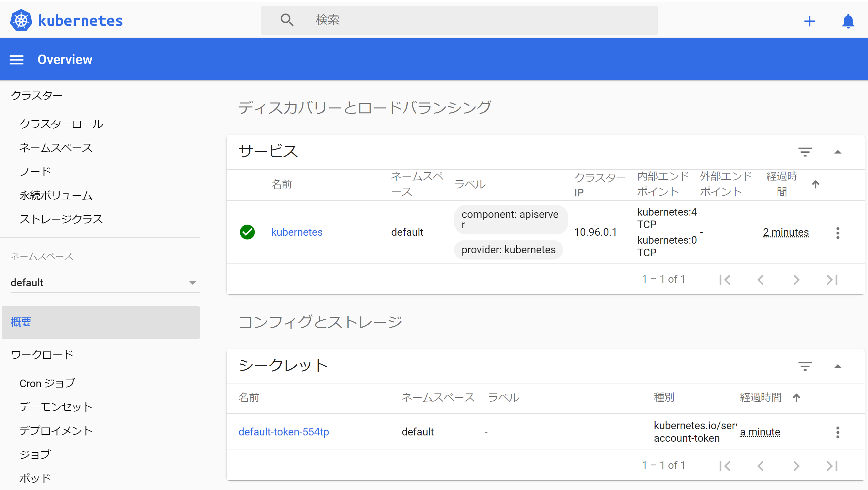The width and height of the screenshot is (868, 490).
Task: Click the kubernetes:443 TCP endpoint text
Action: [x=666, y=218]
